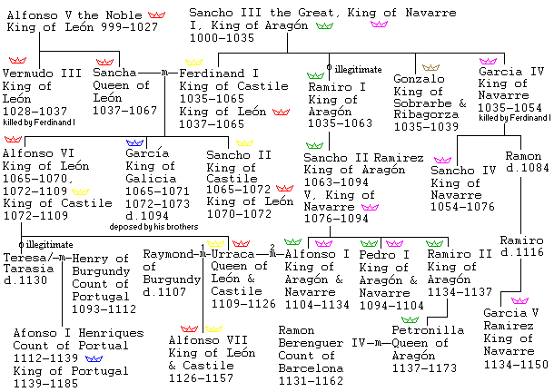This screenshot has height=392, width=554.
Task: Click the red crown above Sancha
Action: (103, 62)
